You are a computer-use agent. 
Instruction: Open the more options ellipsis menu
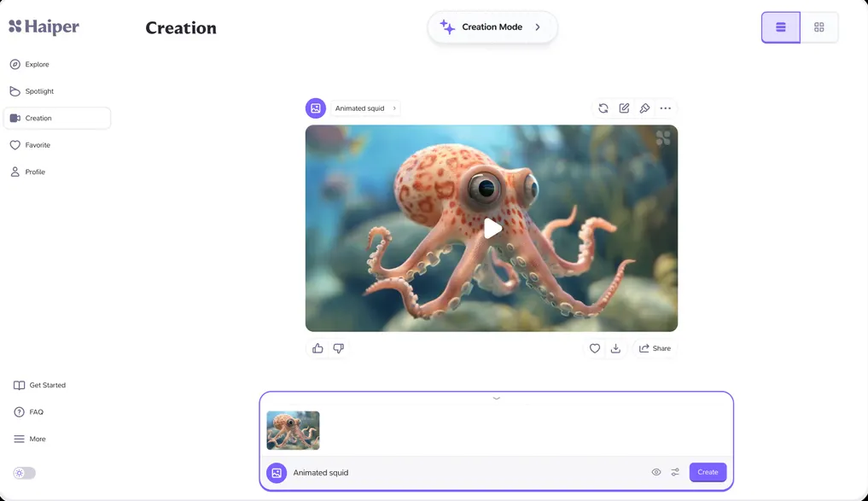pos(666,108)
